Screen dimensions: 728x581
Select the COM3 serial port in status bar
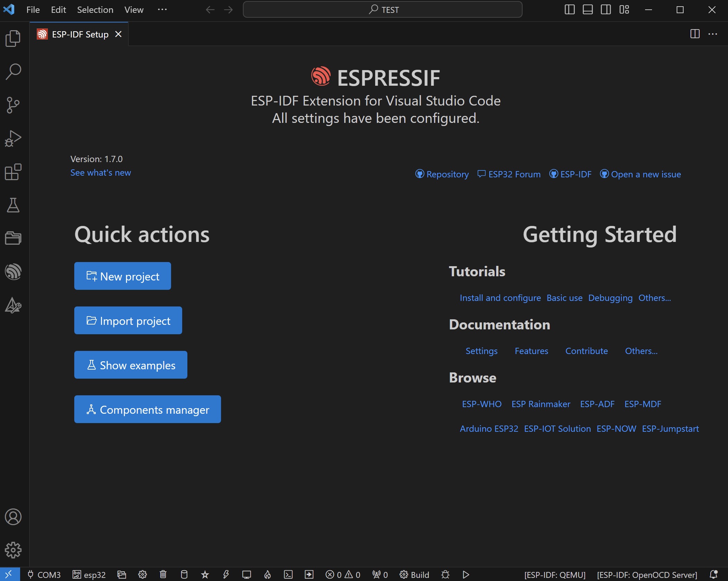pos(44,575)
